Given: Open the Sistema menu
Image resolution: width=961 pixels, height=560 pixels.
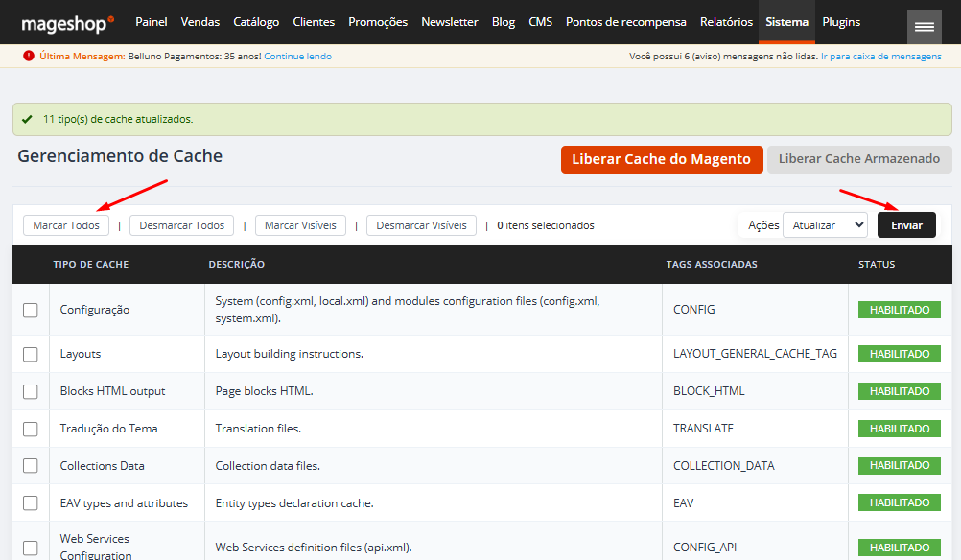Looking at the screenshot, I should click(787, 21).
